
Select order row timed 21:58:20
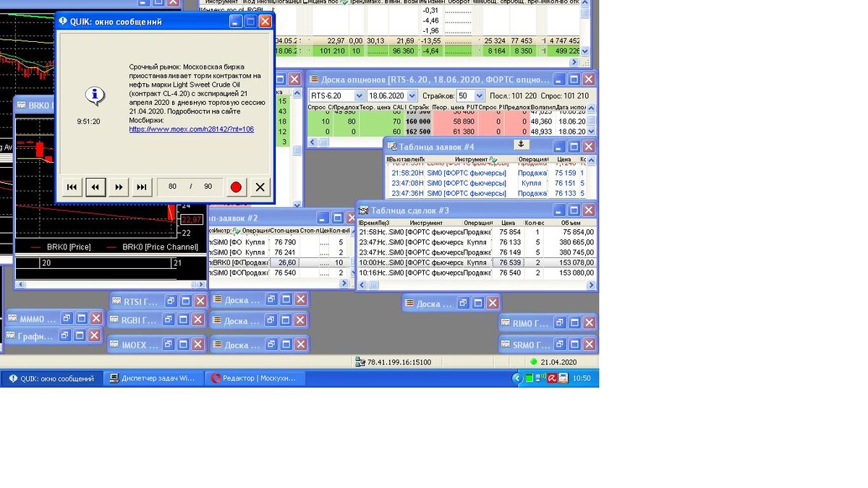click(x=486, y=173)
